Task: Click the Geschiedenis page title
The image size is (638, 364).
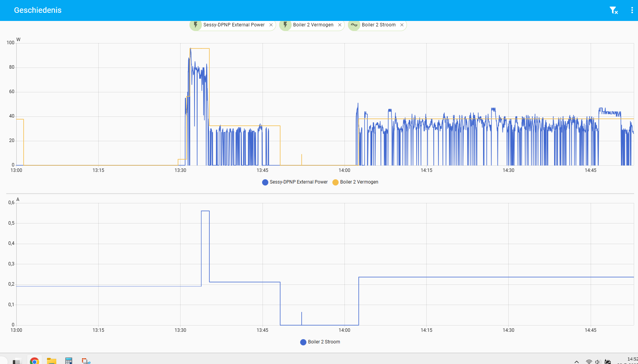Action: pos(38,10)
